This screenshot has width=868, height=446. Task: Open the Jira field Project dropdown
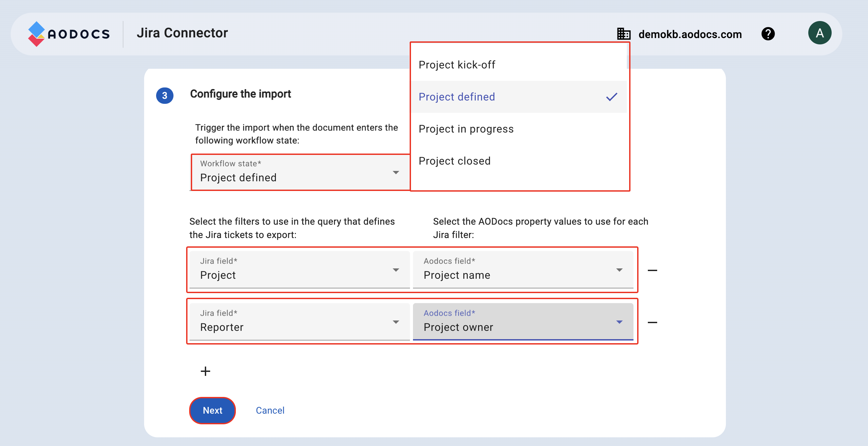299,270
